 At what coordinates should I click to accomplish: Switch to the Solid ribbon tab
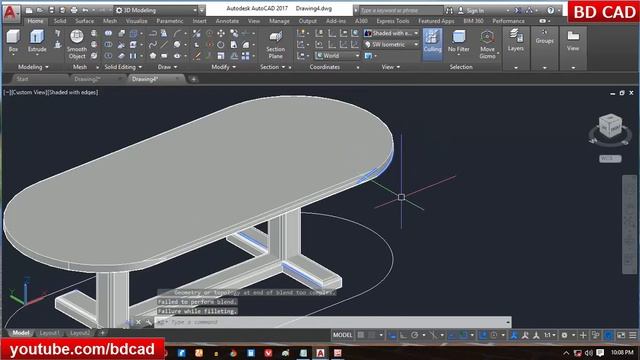tap(60, 21)
